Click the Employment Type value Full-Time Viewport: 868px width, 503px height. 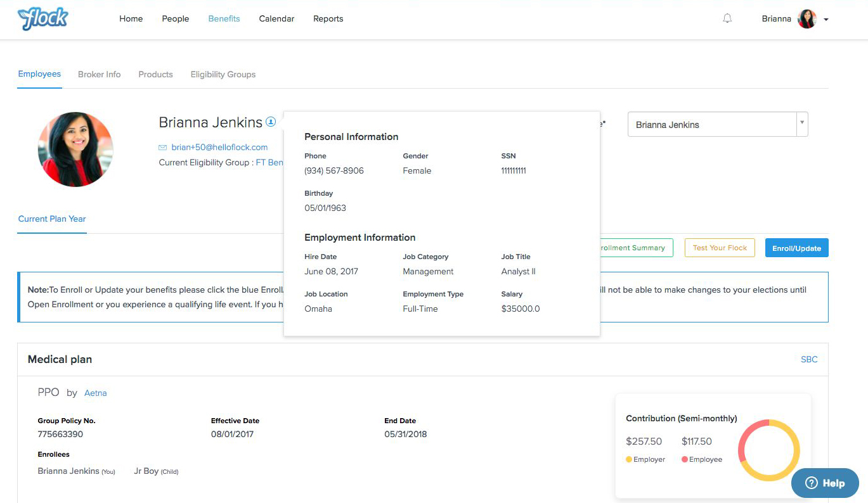420,309
